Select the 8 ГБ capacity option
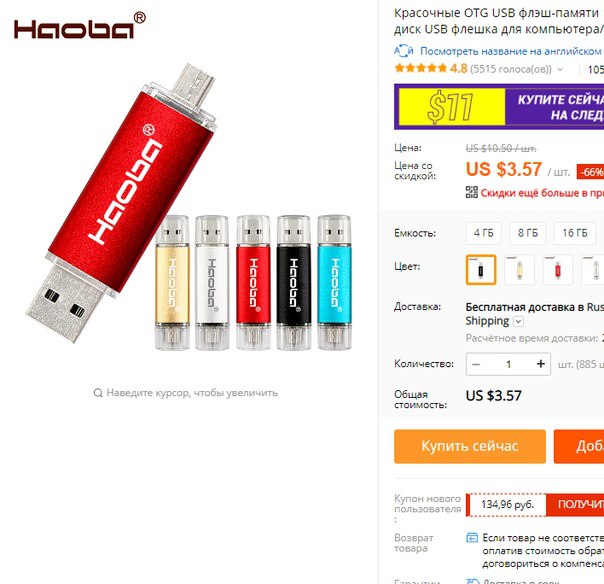The width and height of the screenshot is (604, 584). pyautogui.click(x=527, y=233)
